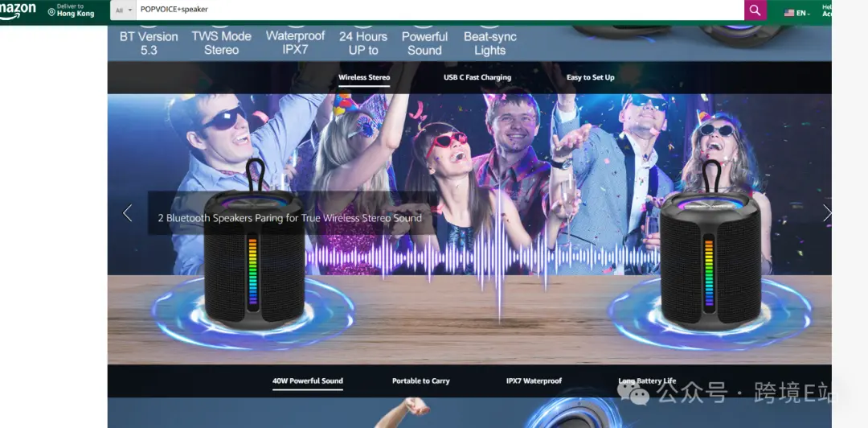Change the Deliver to Hong Kong location
Screen dimensions: 868x428
click(71, 10)
